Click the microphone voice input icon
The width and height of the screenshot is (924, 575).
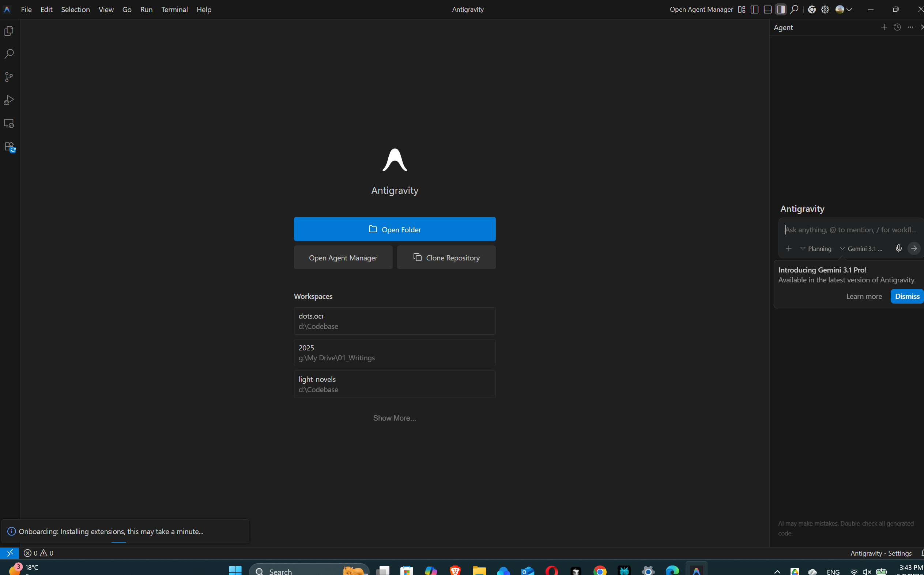click(898, 249)
